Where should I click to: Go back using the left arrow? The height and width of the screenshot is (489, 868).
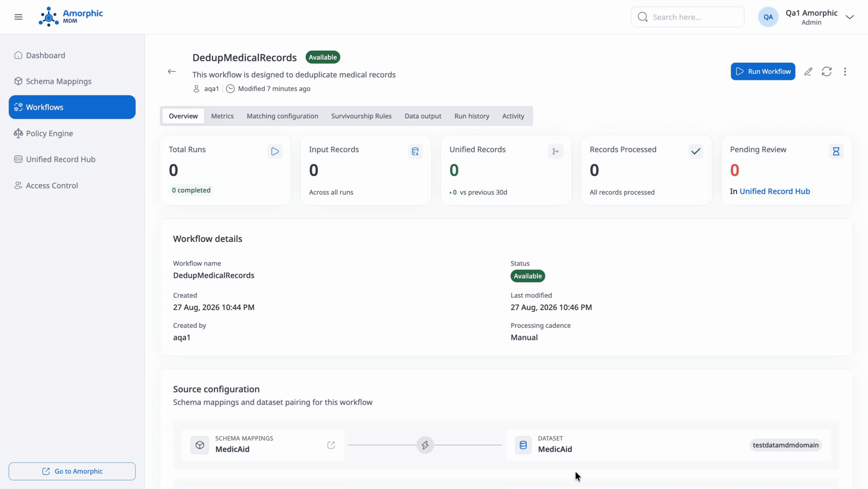[x=172, y=71]
